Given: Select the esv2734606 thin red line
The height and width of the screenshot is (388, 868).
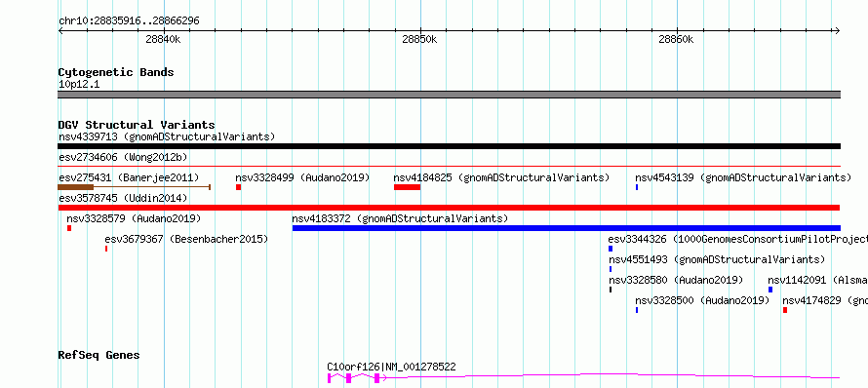Looking at the screenshot, I should [x=449, y=166].
